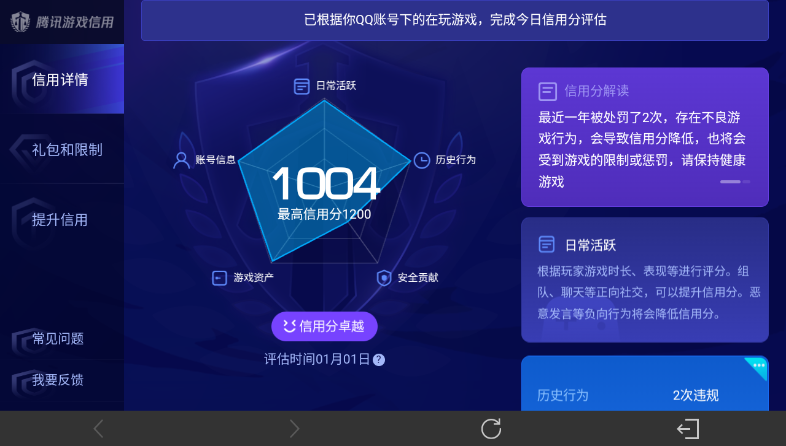
Task: Click the 游戏资产 label on radar chart
Action: (x=254, y=277)
